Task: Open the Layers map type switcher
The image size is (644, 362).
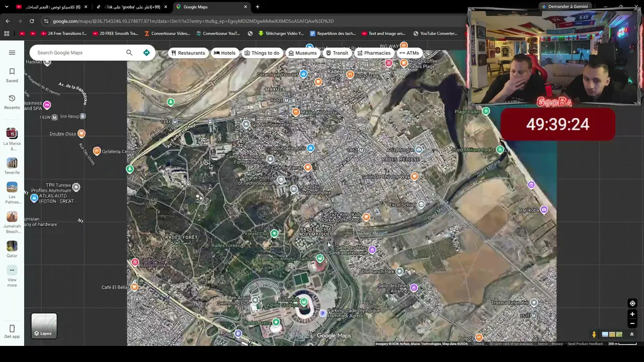Action: 44,326
